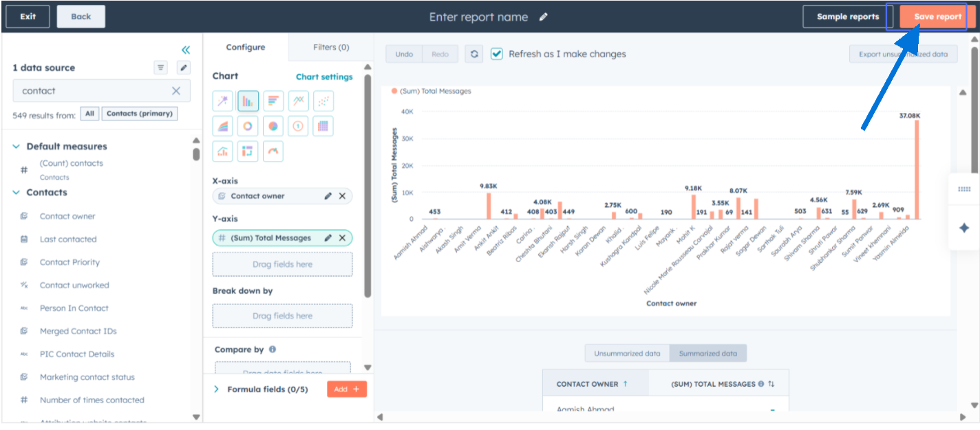Viewport: 980px width, 430px height.
Task: Click the Export unsummarized data button
Action: 903,54
